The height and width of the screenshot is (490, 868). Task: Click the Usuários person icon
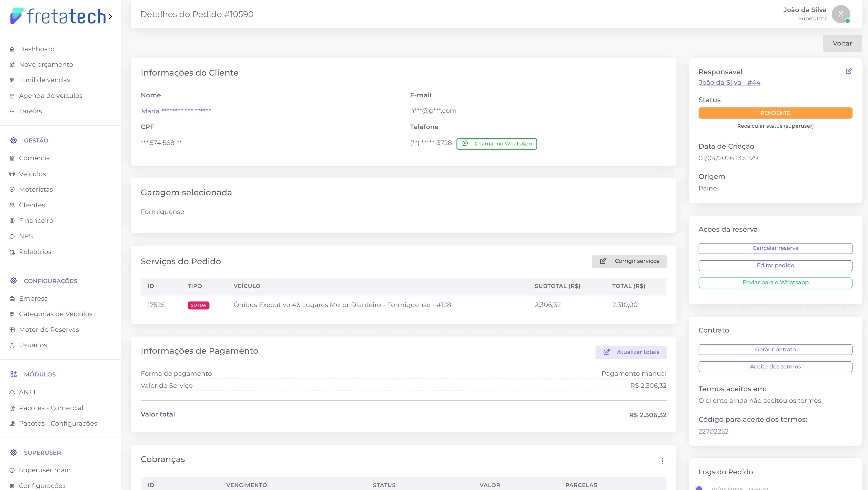tap(12, 345)
